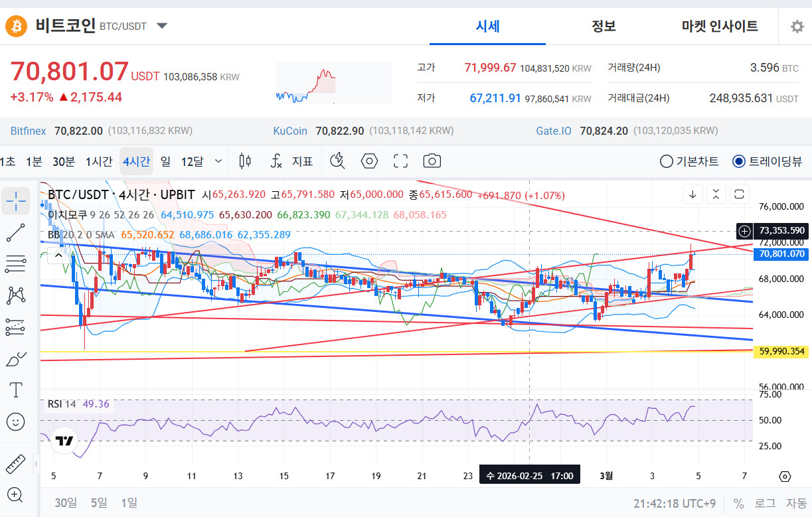Open chart settings hexagon icon
This screenshot has width=812, height=517.
(x=369, y=161)
